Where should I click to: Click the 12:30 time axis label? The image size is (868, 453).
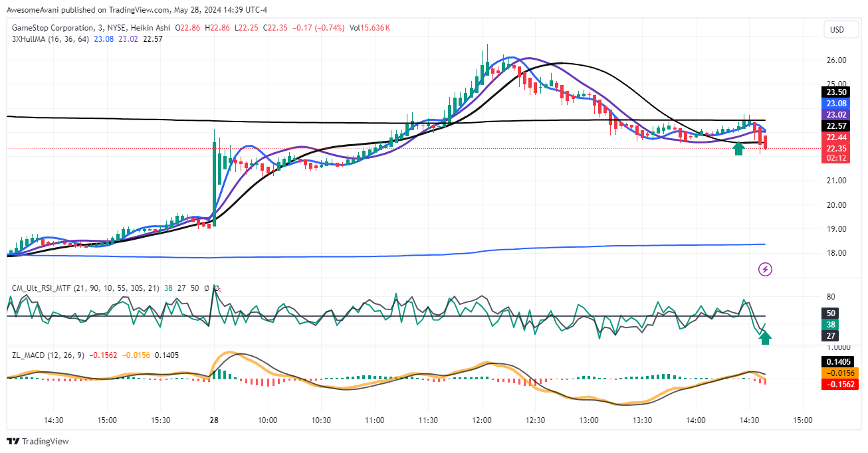point(535,420)
